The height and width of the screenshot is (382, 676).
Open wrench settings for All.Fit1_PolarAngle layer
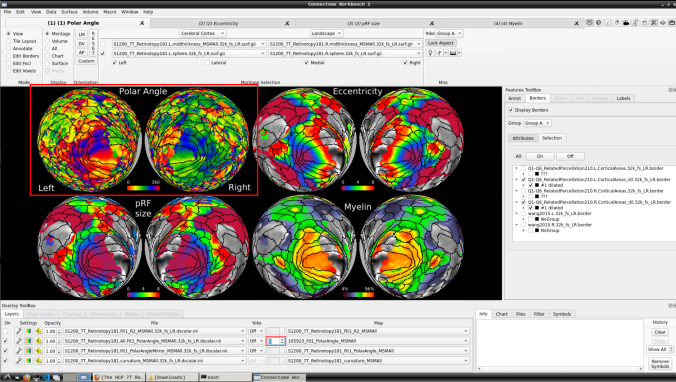pos(19,341)
